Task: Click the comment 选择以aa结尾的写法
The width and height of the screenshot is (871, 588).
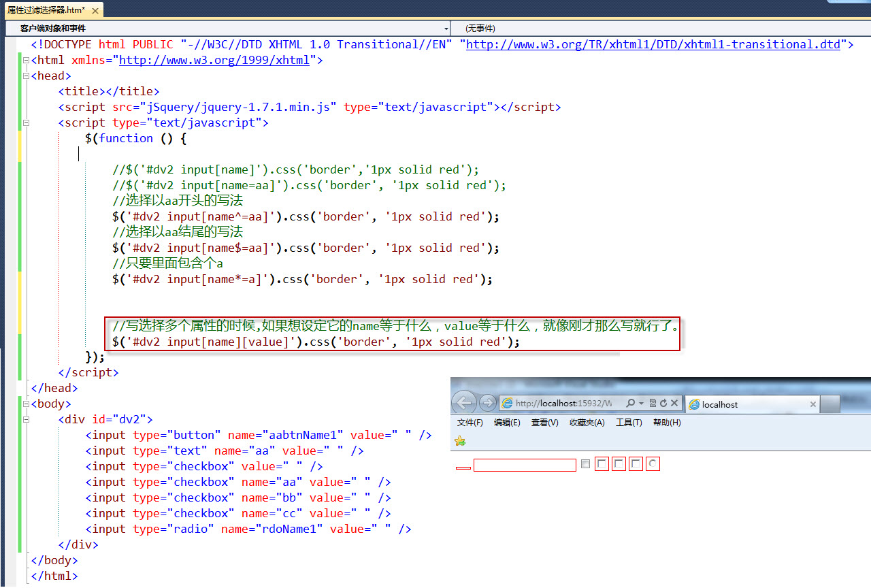Action: (x=178, y=232)
